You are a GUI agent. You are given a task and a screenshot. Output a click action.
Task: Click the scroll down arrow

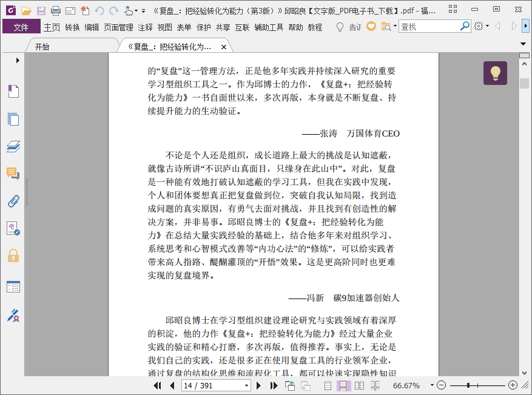tap(525, 373)
